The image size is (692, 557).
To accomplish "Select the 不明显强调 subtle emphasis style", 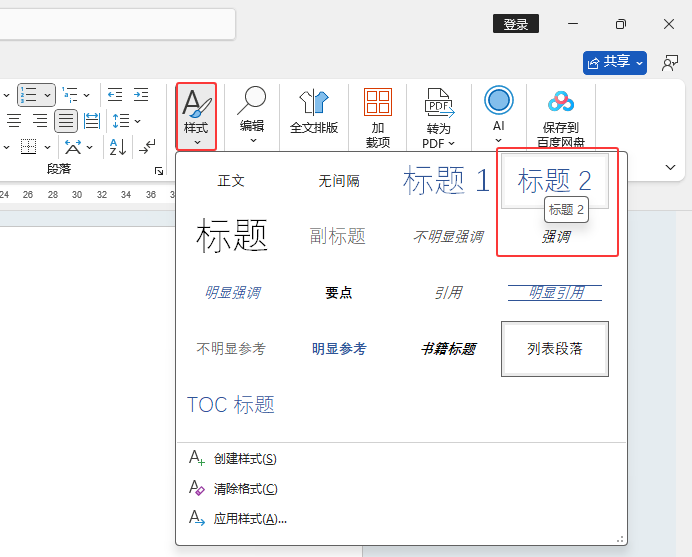I will tap(448, 237).
